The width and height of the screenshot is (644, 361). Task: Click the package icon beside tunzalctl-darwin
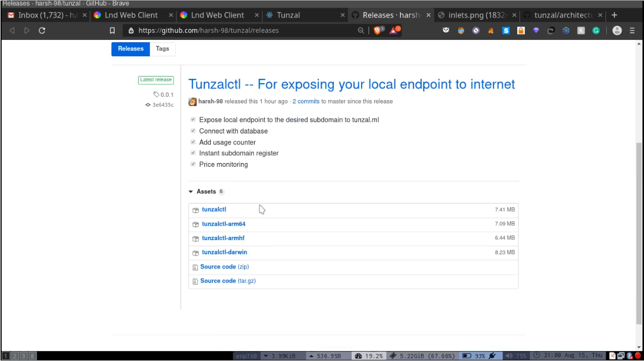coord(196,253)
